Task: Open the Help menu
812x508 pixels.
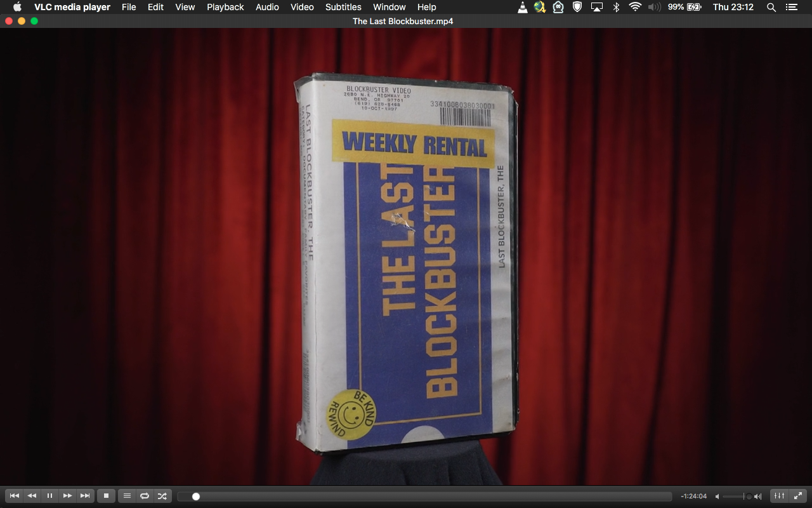Action: (427, 7)
